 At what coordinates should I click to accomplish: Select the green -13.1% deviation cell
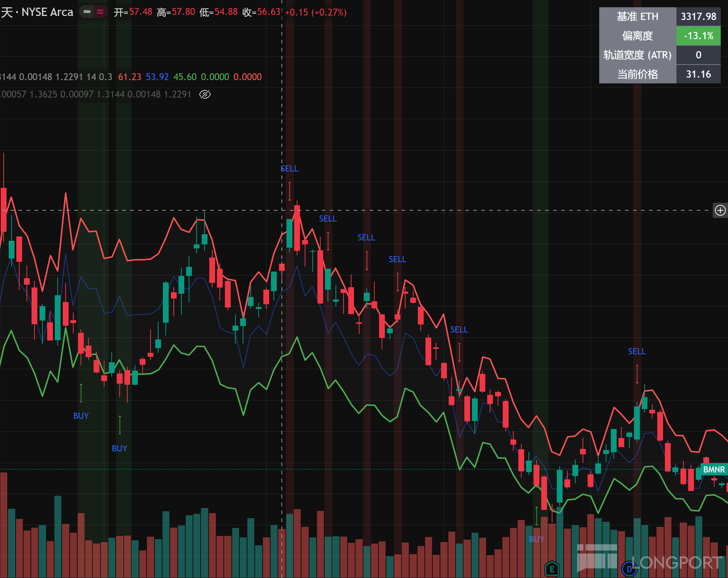[698, 36]
